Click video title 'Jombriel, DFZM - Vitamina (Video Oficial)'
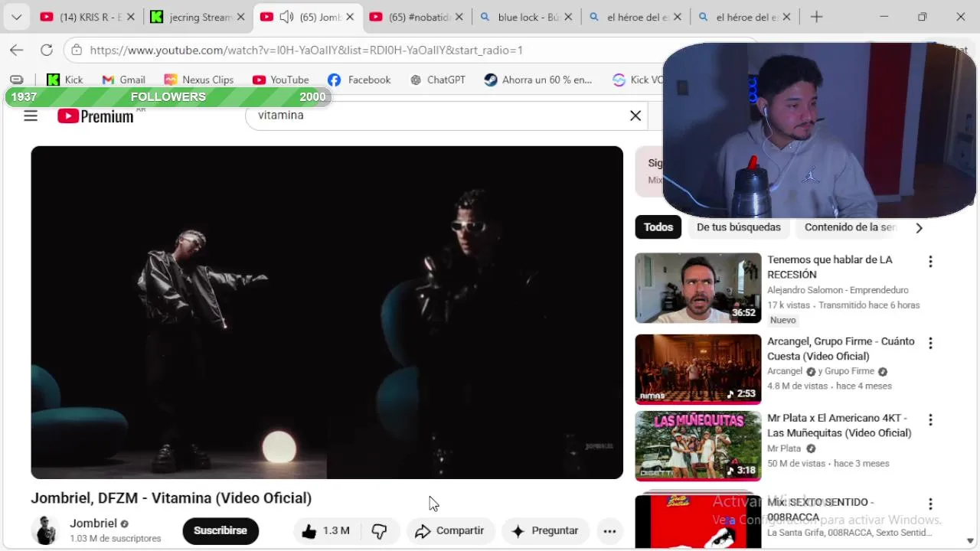980x551 pixels. (171, 498)
